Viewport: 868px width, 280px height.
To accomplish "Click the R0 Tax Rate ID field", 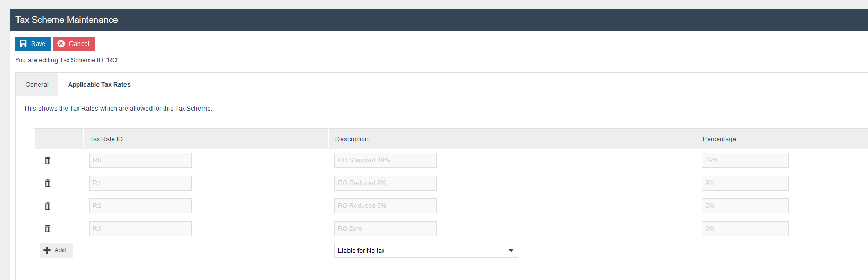I will (140, 160).
